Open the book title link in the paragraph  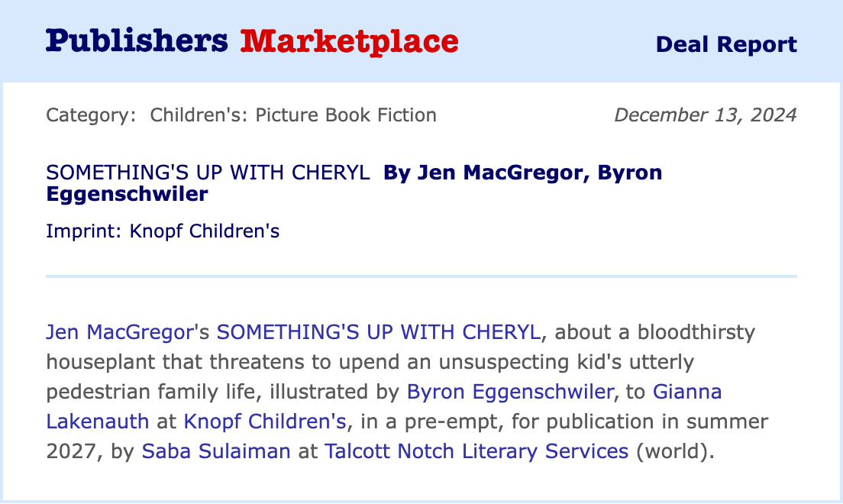click(379, 332)
